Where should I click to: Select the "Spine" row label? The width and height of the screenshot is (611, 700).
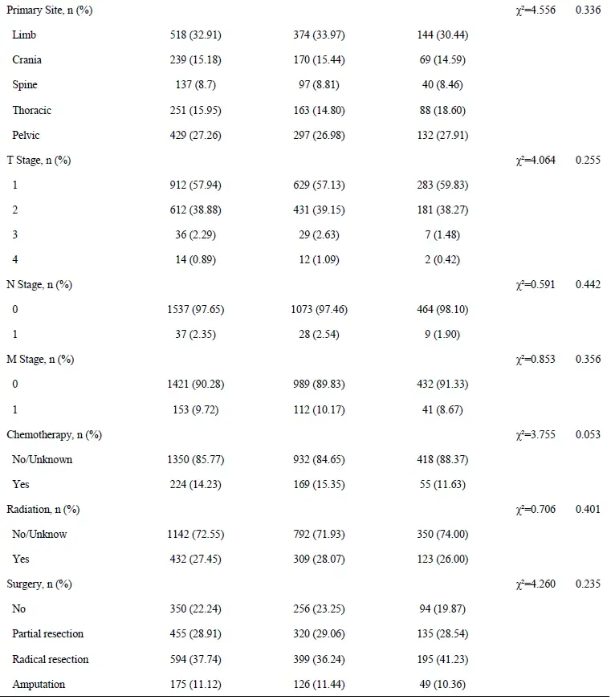click(25, 85)
